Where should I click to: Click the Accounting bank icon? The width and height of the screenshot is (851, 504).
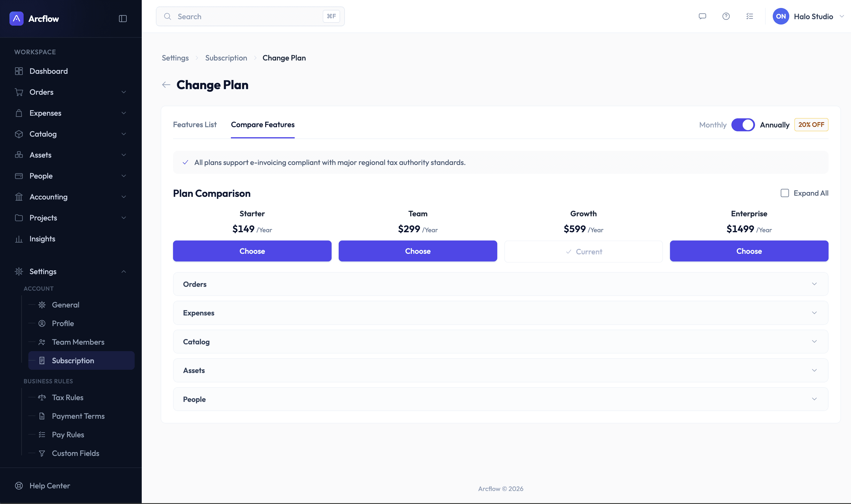pyautogui.click(x=19, y=197)
